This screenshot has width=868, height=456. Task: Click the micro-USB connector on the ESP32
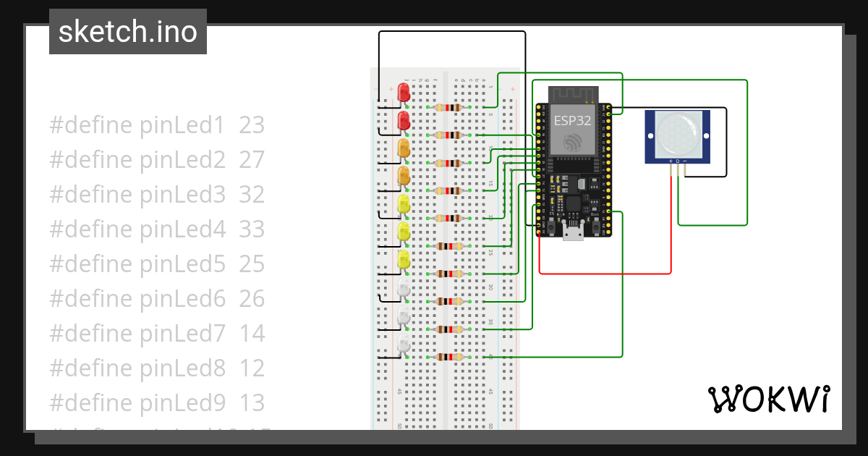click(x=575, y=232)
